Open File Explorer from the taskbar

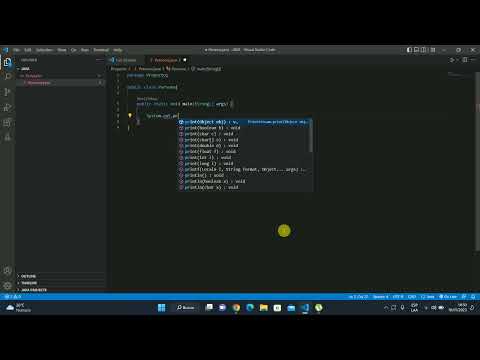coord(264,308)
